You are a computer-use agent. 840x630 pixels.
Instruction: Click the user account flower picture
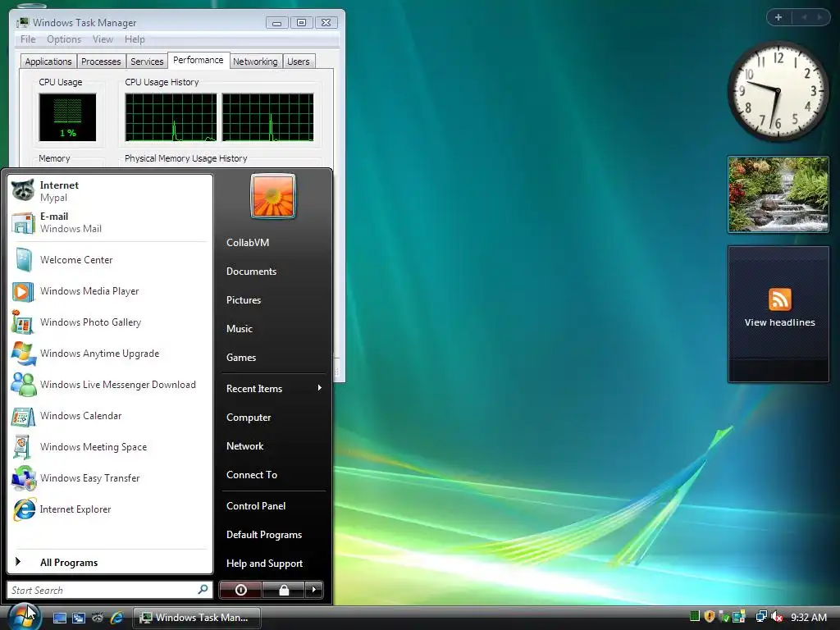coord(272,196)
